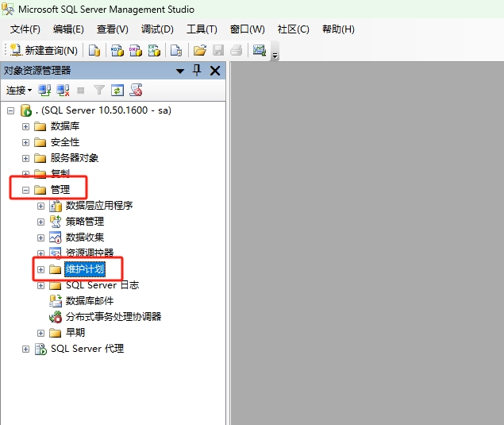Viewport: 504px width, 425px height.
Task: Click the 数据库邮件 mail icon
Action: [56, 301]
